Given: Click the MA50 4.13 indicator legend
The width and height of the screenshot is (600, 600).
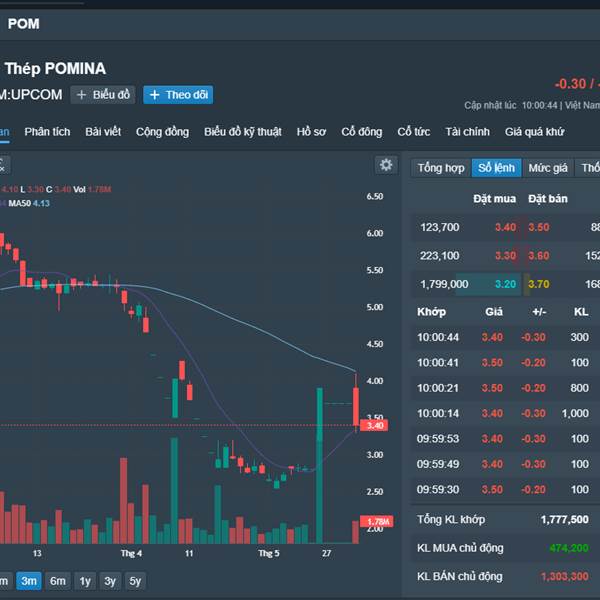Looking at the screenshot, I should pyautogui.click(x=29, y=203).
